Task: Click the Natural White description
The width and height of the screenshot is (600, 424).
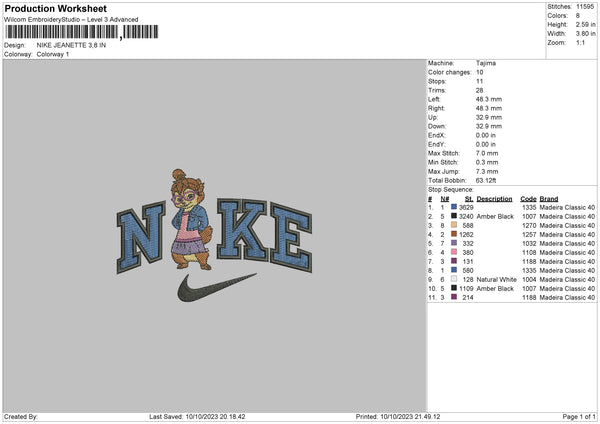Action: [x=496, y=280]
